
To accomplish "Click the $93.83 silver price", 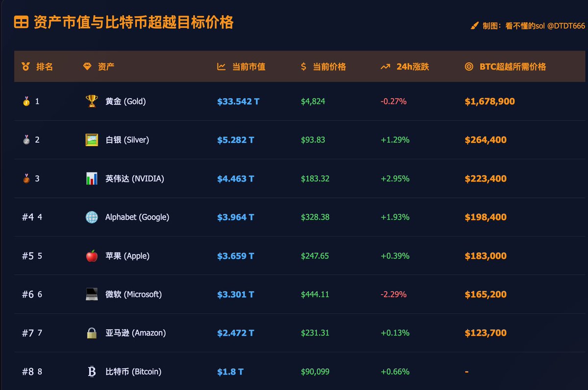I will [x=313, y=140].
